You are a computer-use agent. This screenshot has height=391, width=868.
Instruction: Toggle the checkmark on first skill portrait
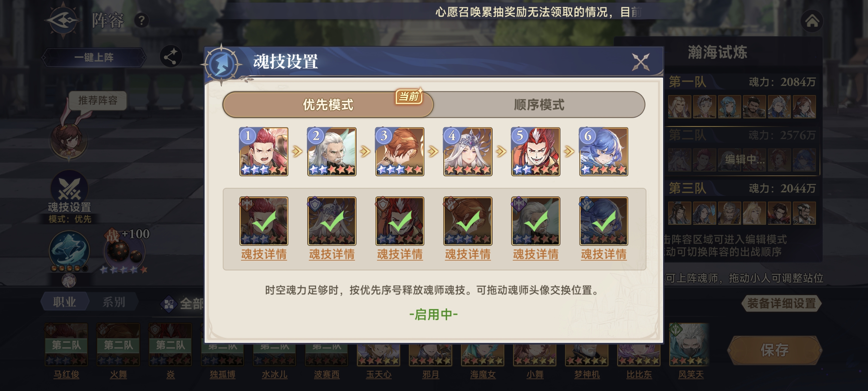pos(264,221)
